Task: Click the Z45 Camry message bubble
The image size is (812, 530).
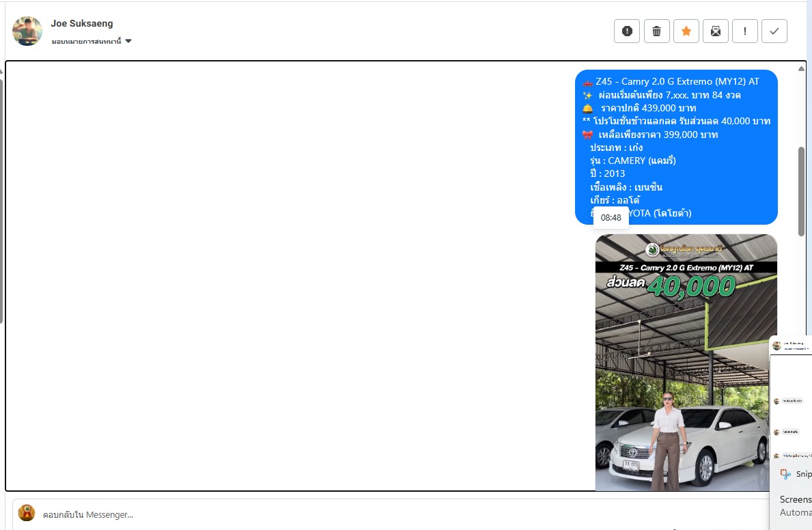Action: point(676,147)
